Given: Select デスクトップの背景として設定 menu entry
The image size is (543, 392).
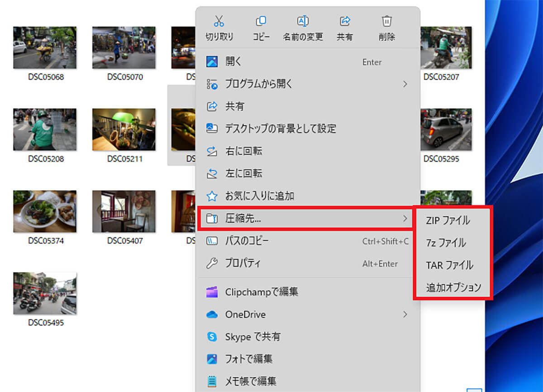Looking at the screenshot, I should coord(281,129).
